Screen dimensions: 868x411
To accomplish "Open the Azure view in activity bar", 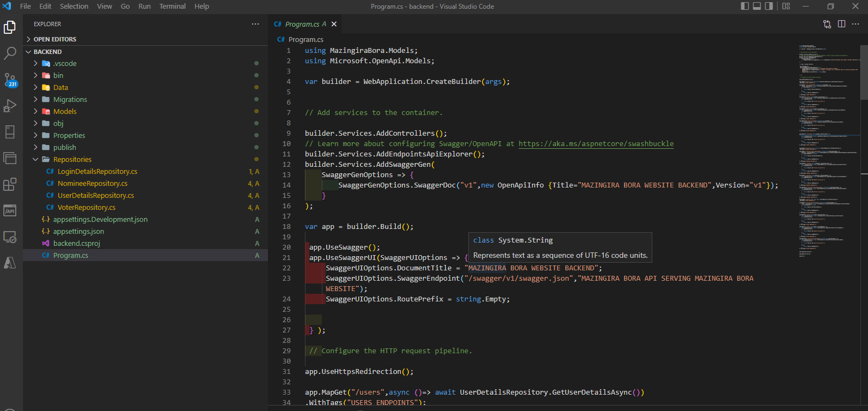I will tap(10, 263).
